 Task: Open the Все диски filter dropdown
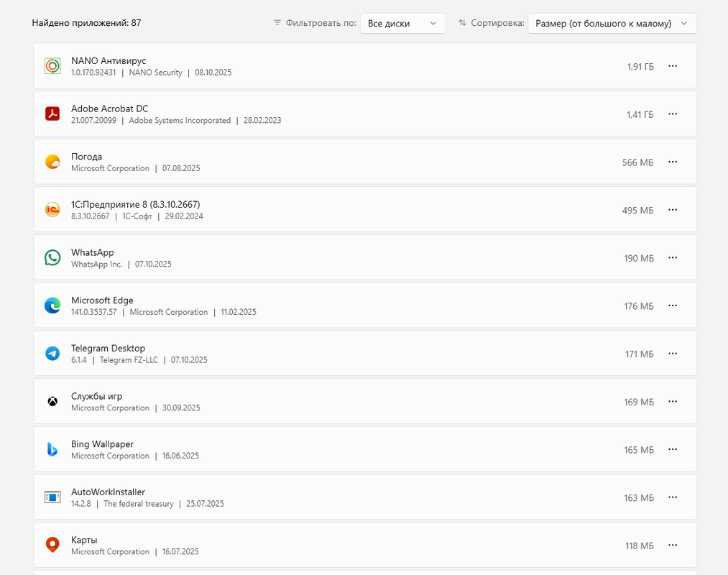[403, 23]
